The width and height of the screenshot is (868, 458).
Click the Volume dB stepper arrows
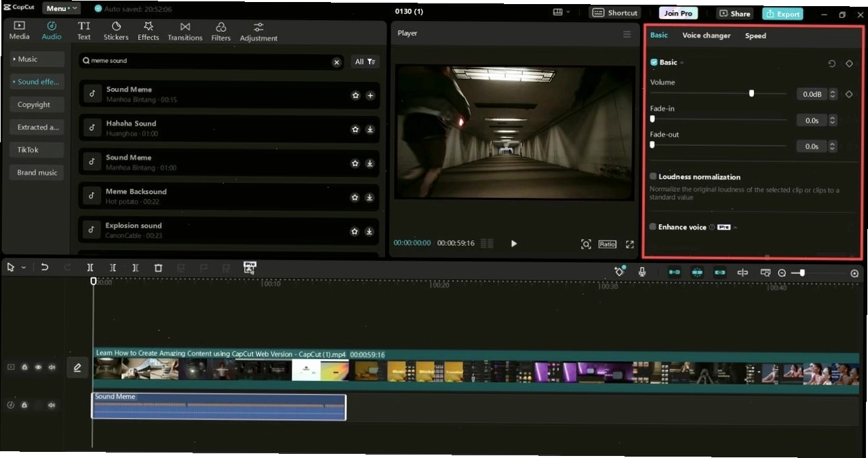(833, 94)
